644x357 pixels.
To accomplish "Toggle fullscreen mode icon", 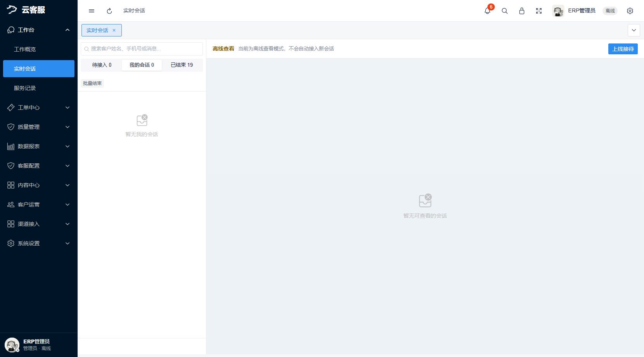I will pos(539,11).
